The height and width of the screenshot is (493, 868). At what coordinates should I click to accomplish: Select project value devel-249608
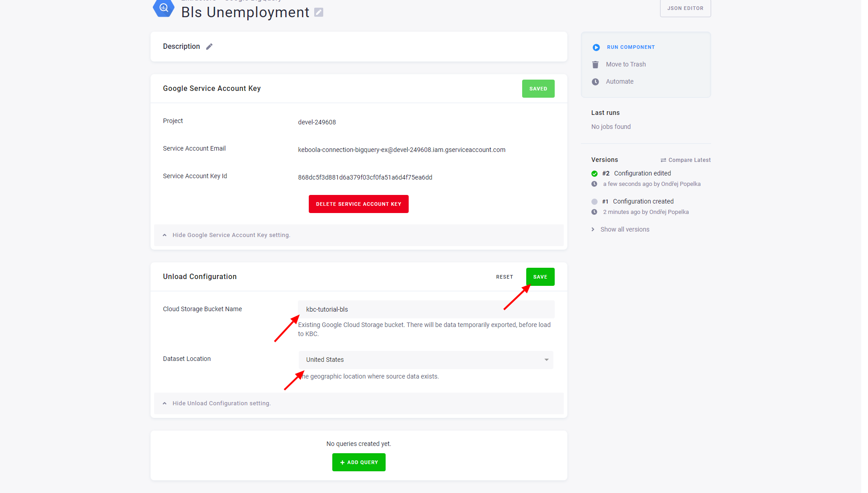(x=317, y=123)
